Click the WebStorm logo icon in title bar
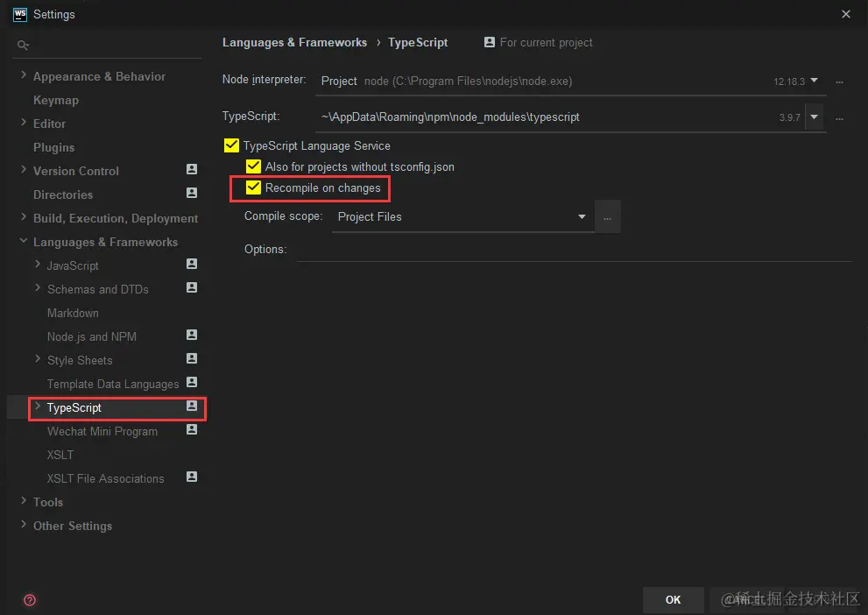The image size is (868, 615). coord(20,14)
